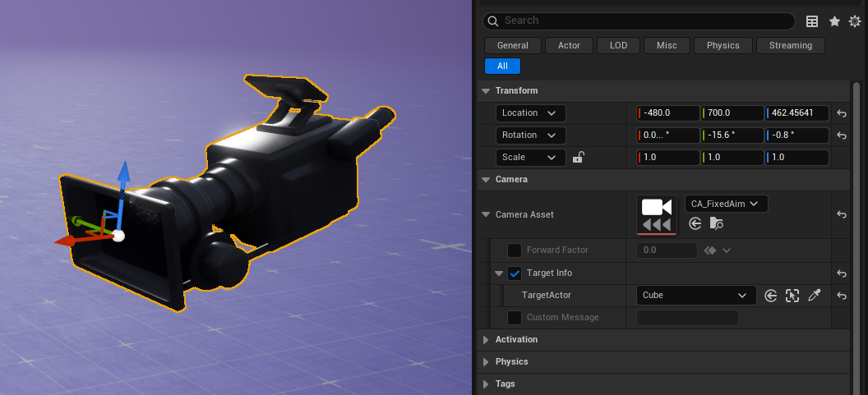868x395 pixels.
Task: Click the Rotation Y value -15.6
Action: [733, 135]
